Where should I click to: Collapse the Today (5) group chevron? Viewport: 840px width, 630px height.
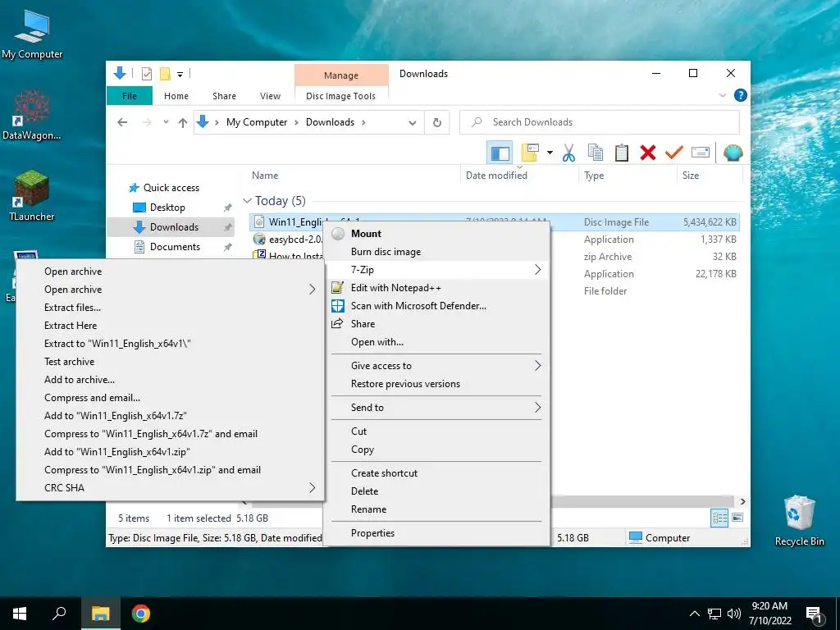coord(247,200)
